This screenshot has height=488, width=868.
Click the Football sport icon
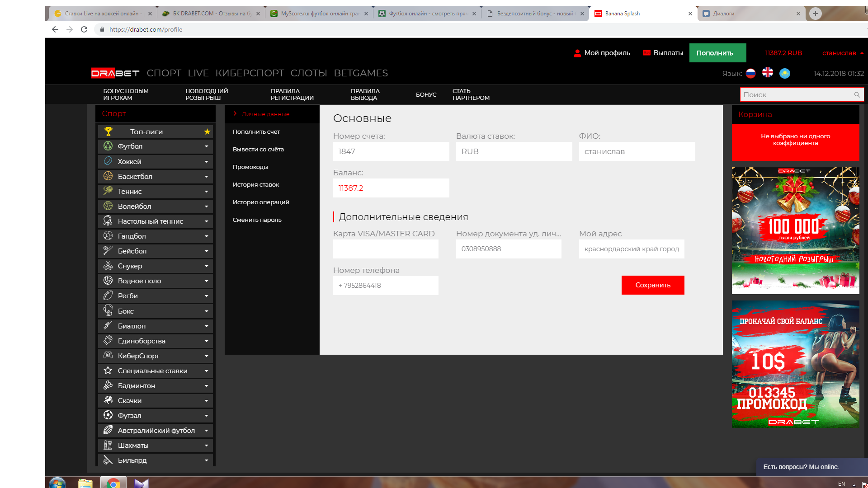[x=108, y=146]
